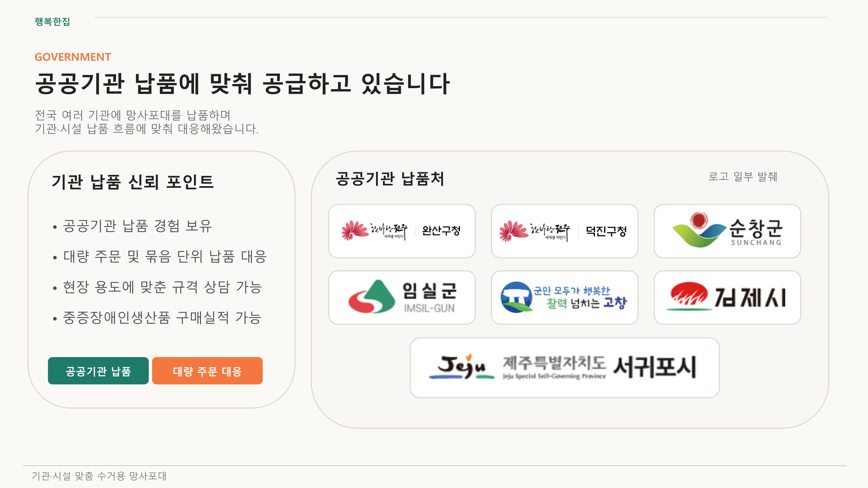The width and height of the screenshot is (868, 488).
Task: Click the Wansan-gu Office (완산구청) logo card
Action: 402,231
